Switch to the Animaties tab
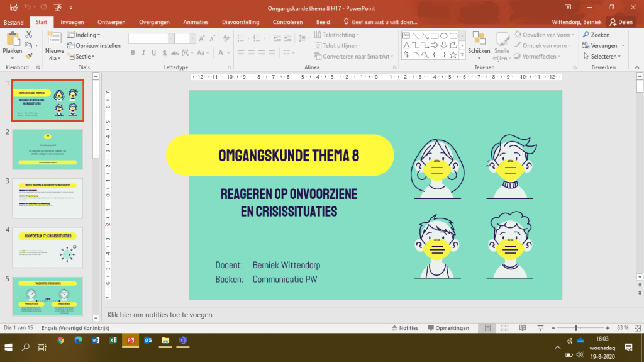The image size is (644, 362). point(196,22)
